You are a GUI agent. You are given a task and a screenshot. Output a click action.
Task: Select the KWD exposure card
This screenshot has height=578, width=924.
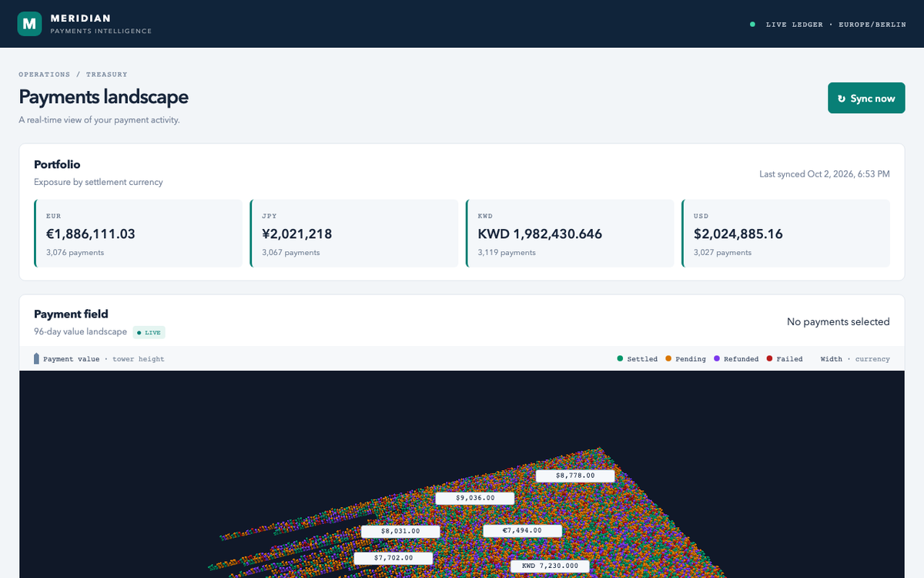coord(570,234)
